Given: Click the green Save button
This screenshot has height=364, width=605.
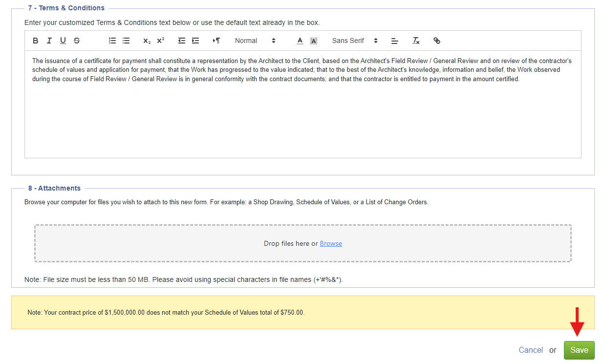Looking at the screenshot, I should [579, 350].
